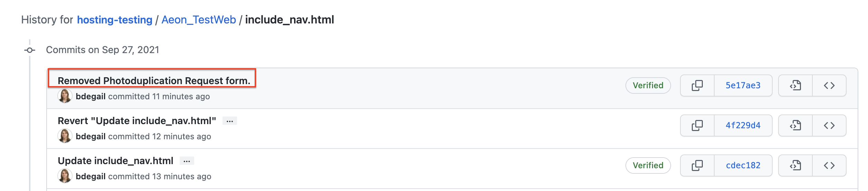Viewport: 868px width, 191px height.
Task: Open the Revert "Update include_nav.html" commit
Action: point(137,121)
